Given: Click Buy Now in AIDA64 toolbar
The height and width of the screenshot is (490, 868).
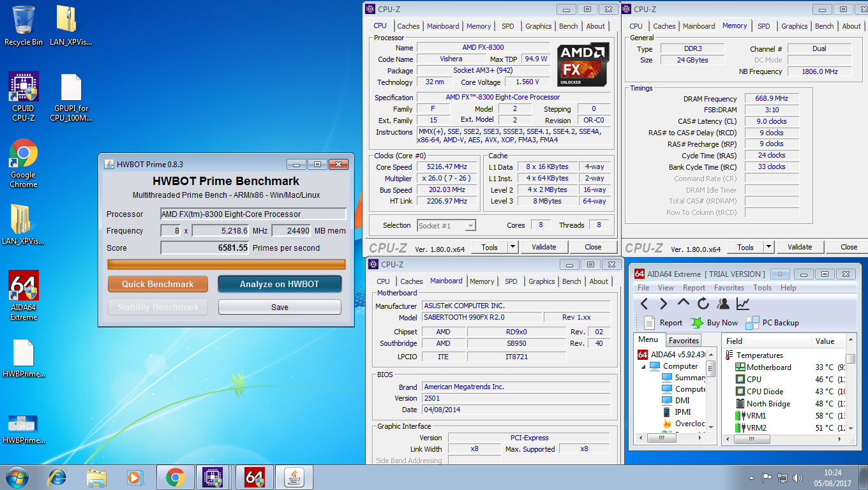Looking at the screenshot, I should click(715, 322).
